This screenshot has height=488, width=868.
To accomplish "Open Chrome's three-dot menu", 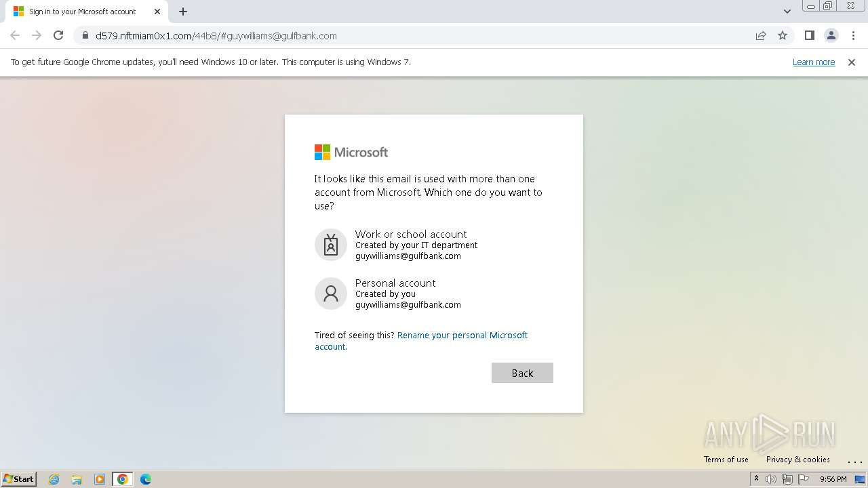I will [x=853, y=36].
